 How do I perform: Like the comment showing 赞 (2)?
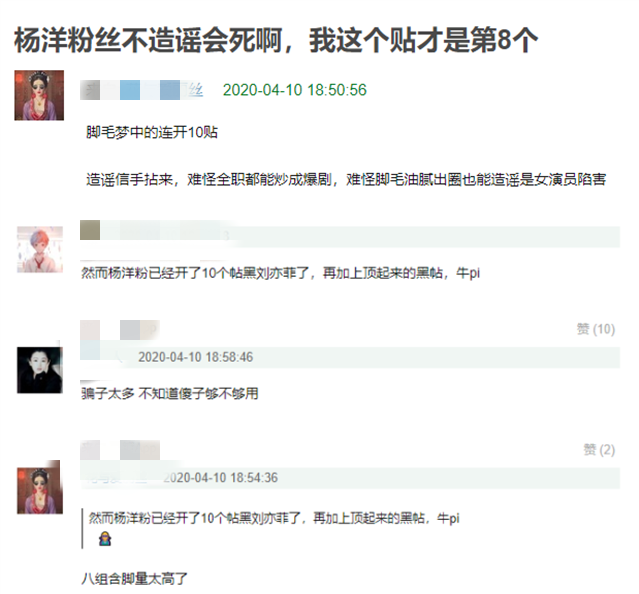click(x=599, y=449)
